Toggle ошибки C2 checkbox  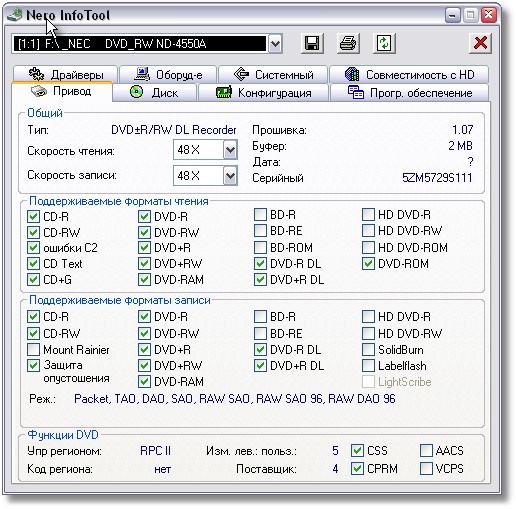[x=33, y=248]
